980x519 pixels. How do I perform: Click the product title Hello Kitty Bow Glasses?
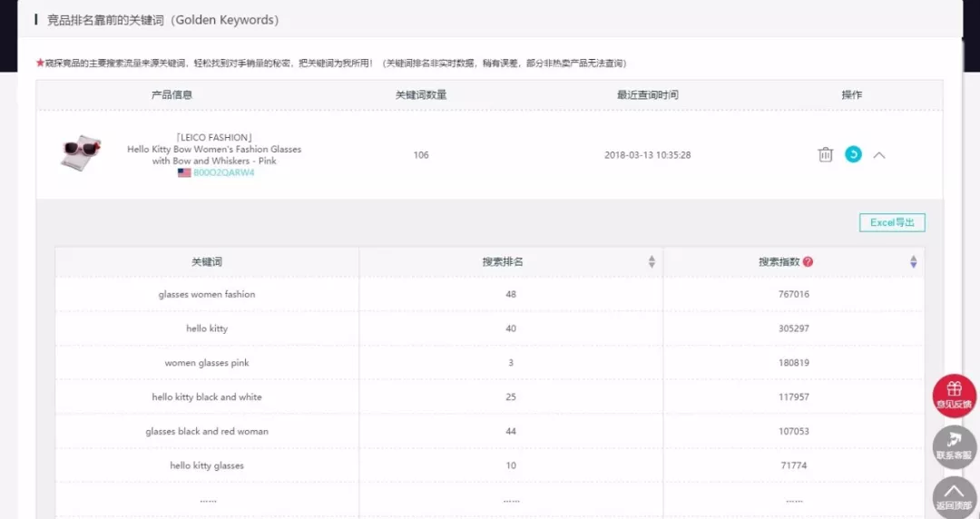pyautogui.click(x=214, y=149)
